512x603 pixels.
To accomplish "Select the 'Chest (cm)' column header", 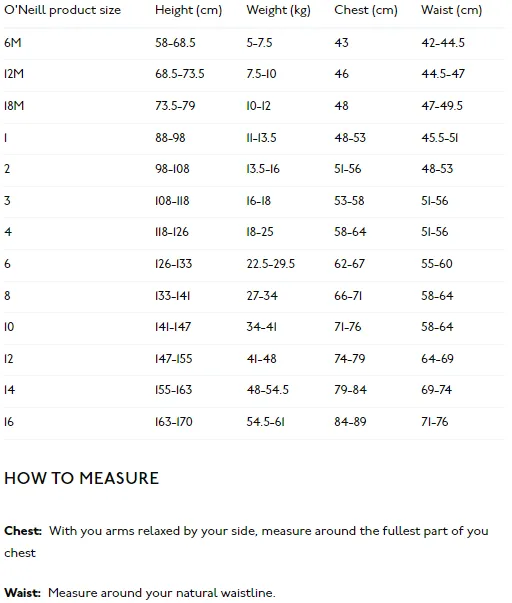I will click(366, 10).
